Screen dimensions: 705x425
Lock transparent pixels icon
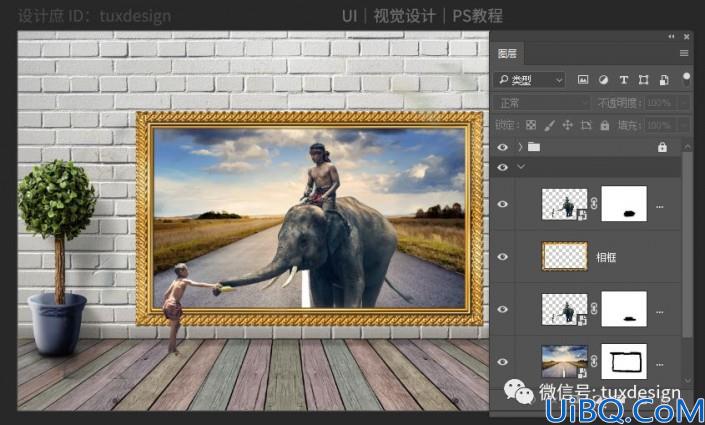tap(531, 125)
